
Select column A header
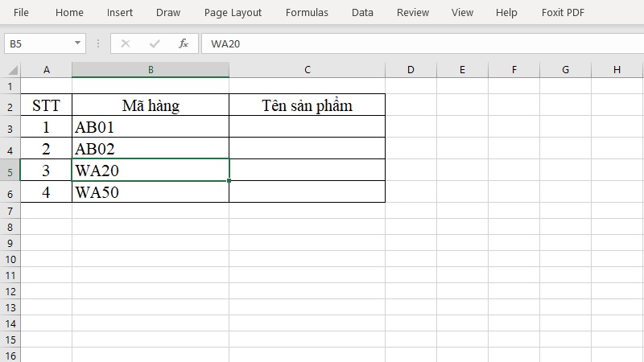point(47,70)
